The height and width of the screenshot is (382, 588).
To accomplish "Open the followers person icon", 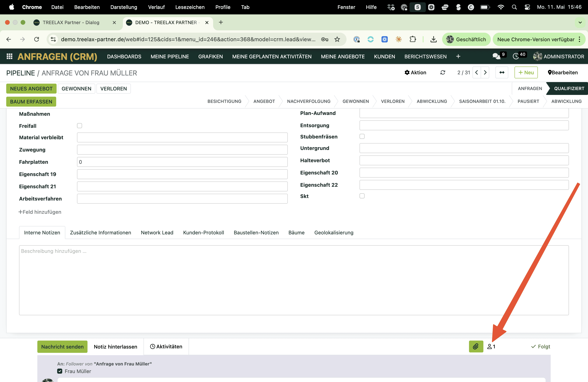I will pyautogui.click(x=491, y=346).
